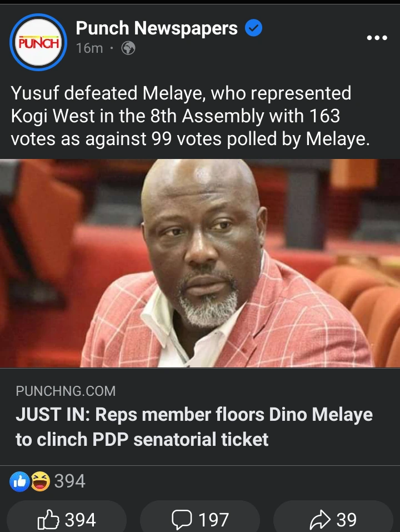Click the laughing haha reaction icon
400x532 pixels.
(x=41, y=481)
